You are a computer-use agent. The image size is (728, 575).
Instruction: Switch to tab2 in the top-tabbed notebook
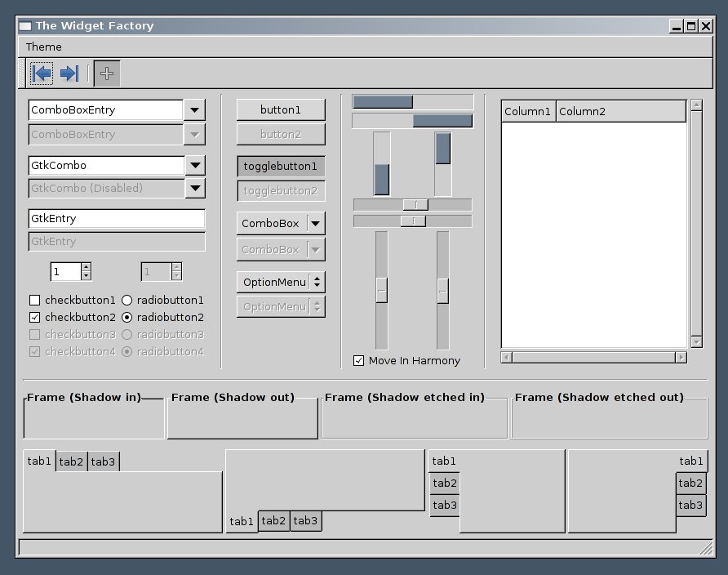tap(71, 461)
